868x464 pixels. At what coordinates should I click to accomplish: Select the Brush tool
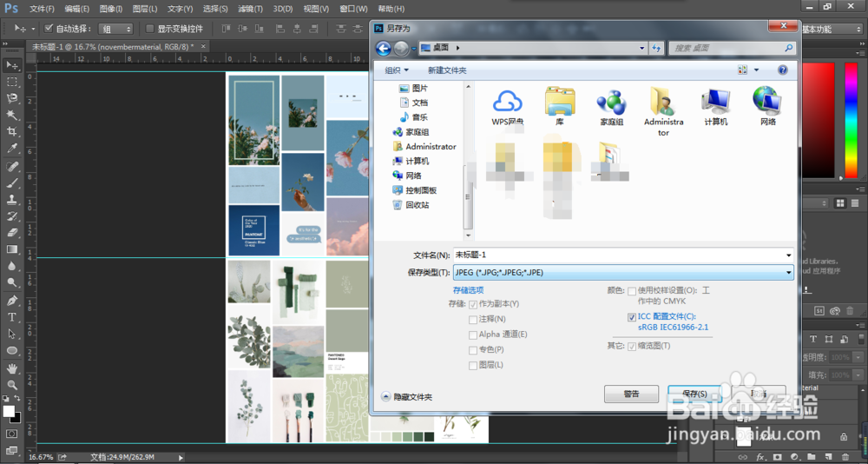pyautogui.click(x=11, y=183)
